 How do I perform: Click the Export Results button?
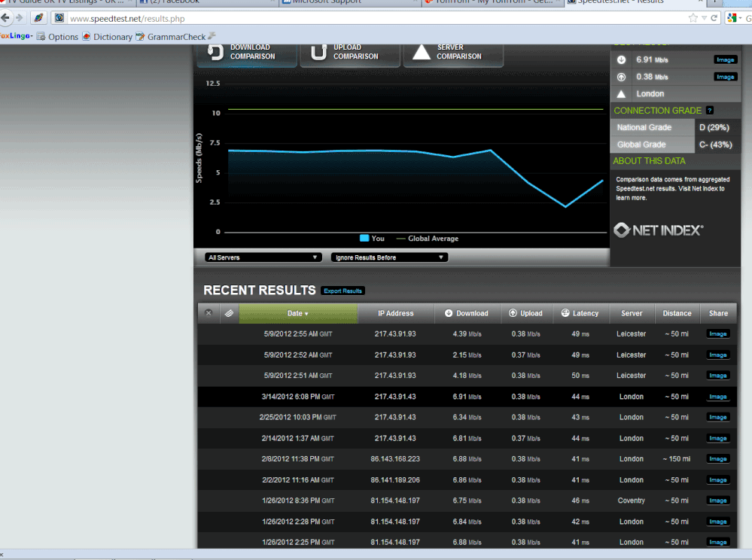[x=343, y=291]
